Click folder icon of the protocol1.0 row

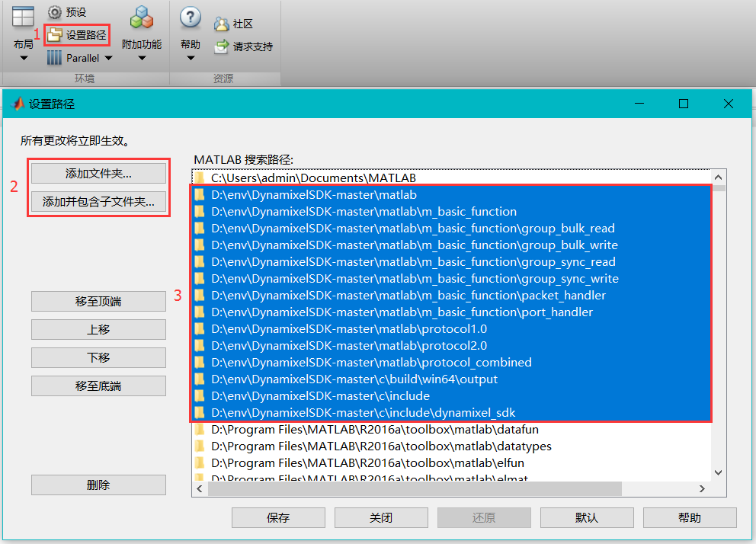pos(199,328)
